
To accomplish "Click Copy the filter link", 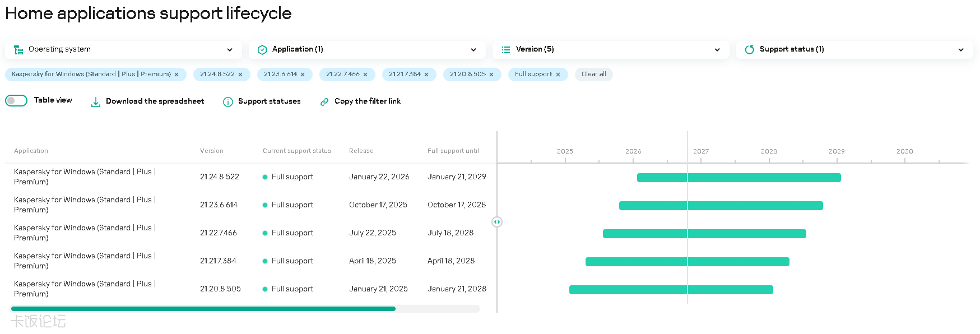I will pyautogui.click(x=368, y=101).
